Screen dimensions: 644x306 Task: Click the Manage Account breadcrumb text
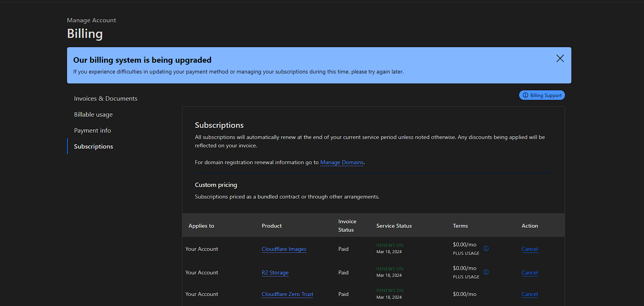[x=91, y=20]
